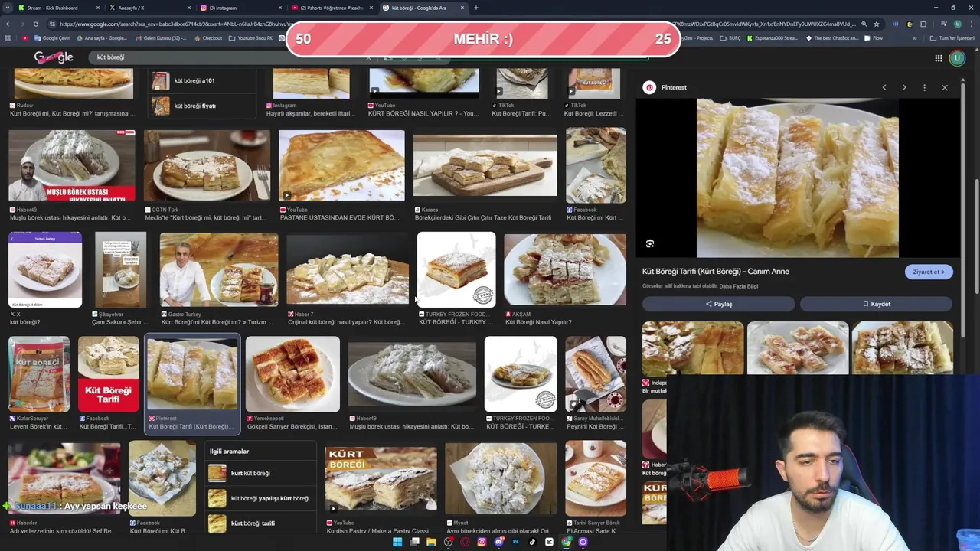The width and height of the screenshot is (980, 551).
Task: Open YouTube Kurdish Pastry video thumbnail
Action: pyautogui.click(x=381, y=479)
